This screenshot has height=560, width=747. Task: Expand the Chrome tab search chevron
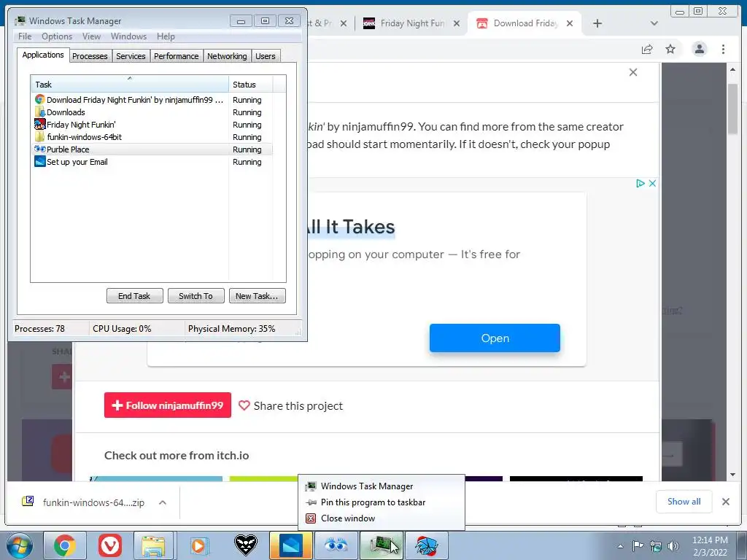click(654, 23)
